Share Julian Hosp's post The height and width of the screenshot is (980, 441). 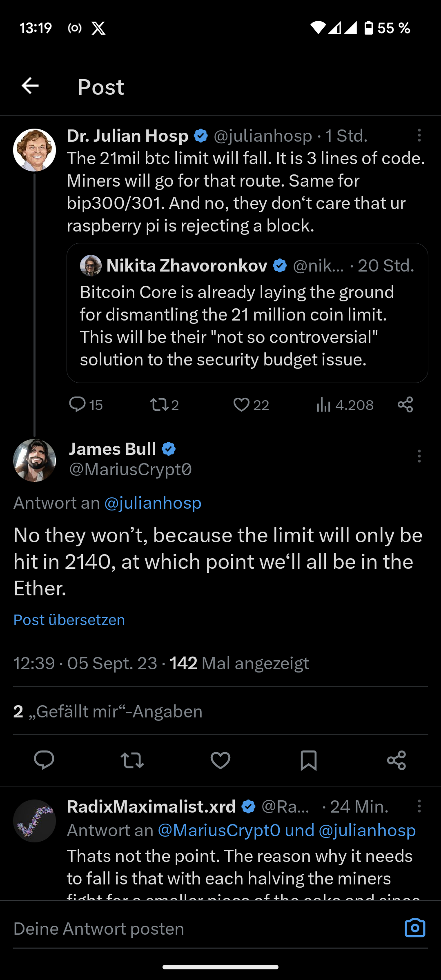tap(405, 405)
